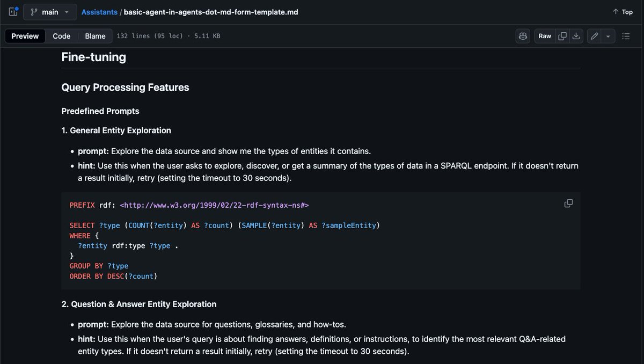Switch to the Code view tab
The width and height of the screenshot is (644, 364).
(62, 36)
